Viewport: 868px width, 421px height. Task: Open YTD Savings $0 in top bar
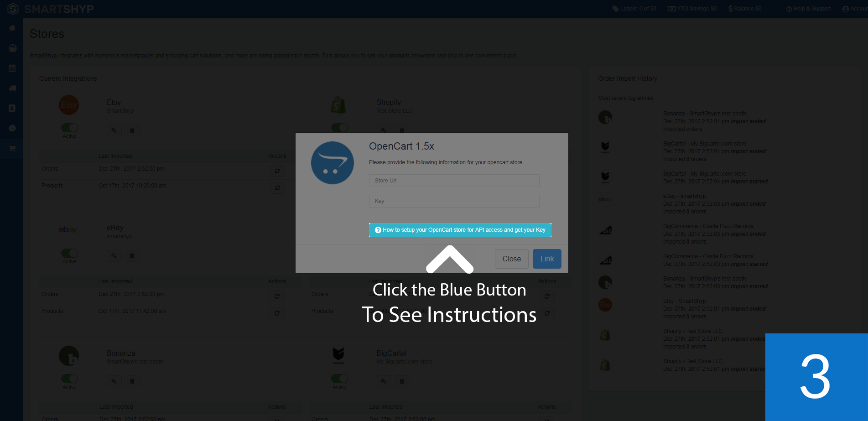tap(692, 9)
